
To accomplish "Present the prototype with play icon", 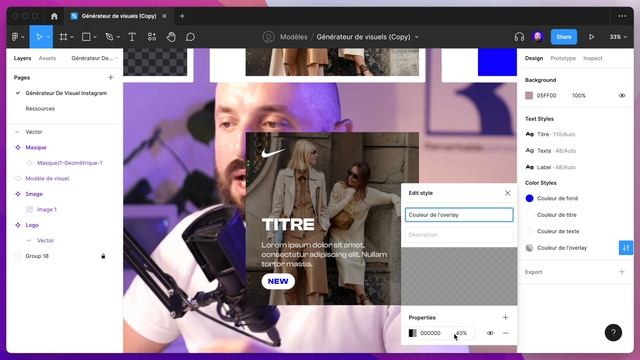I will pos(591,37).
